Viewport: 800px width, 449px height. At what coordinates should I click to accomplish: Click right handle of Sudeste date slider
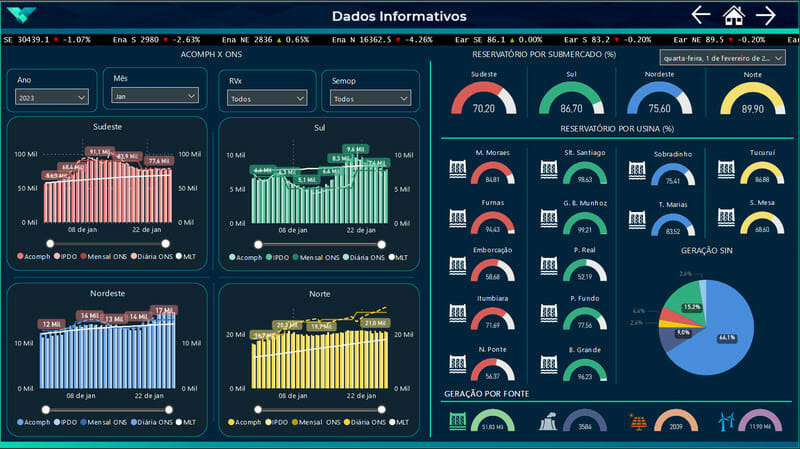166,243
